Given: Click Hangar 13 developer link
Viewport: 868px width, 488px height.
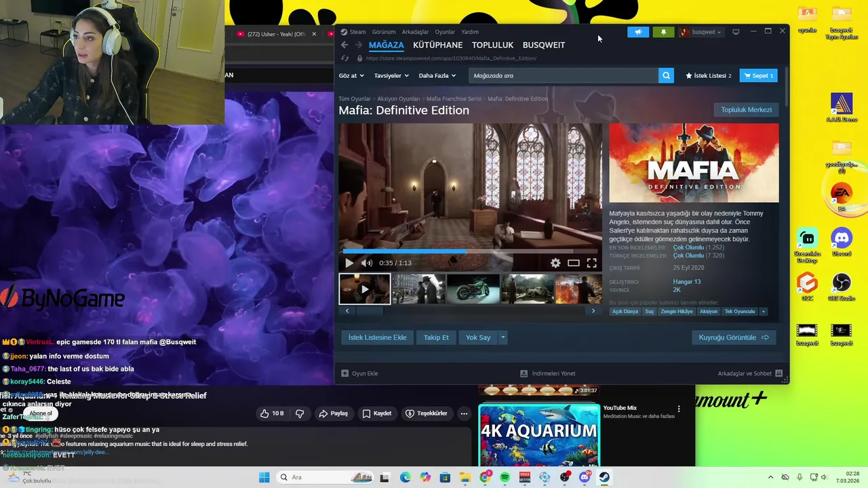Looking at the screenshot, I should 686,281.
